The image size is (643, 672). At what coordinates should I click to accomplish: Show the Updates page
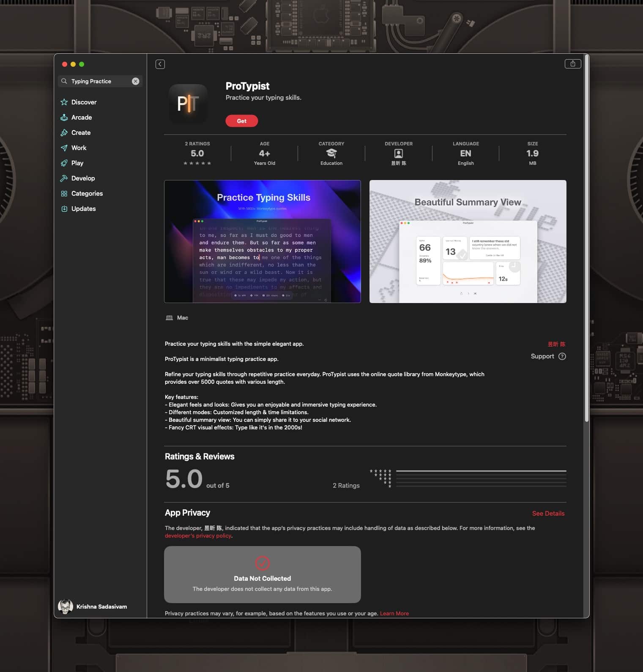(x=83, y=209)
